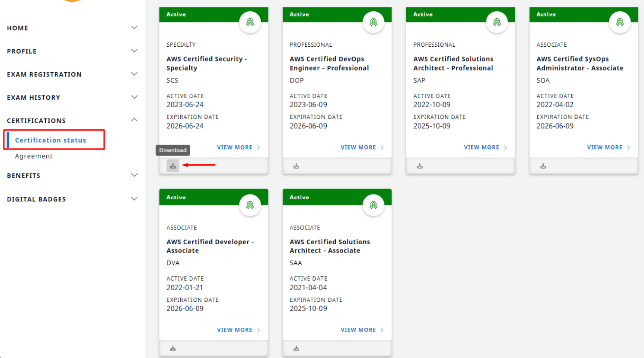The image size is (644, 358).
Task: Click the AWS Certified SysOps Administrator title
Action: tap(580, 64)
